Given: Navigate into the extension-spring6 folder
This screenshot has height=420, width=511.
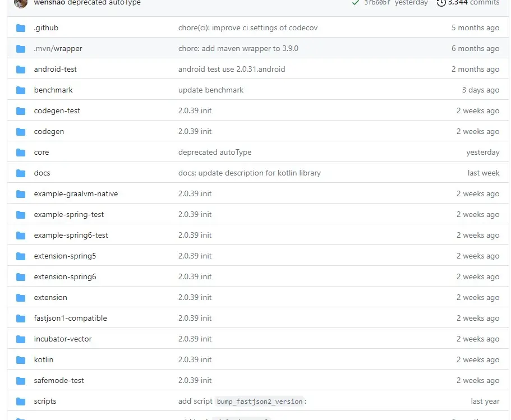Looking at the screenshot, I should coord(65,277).
